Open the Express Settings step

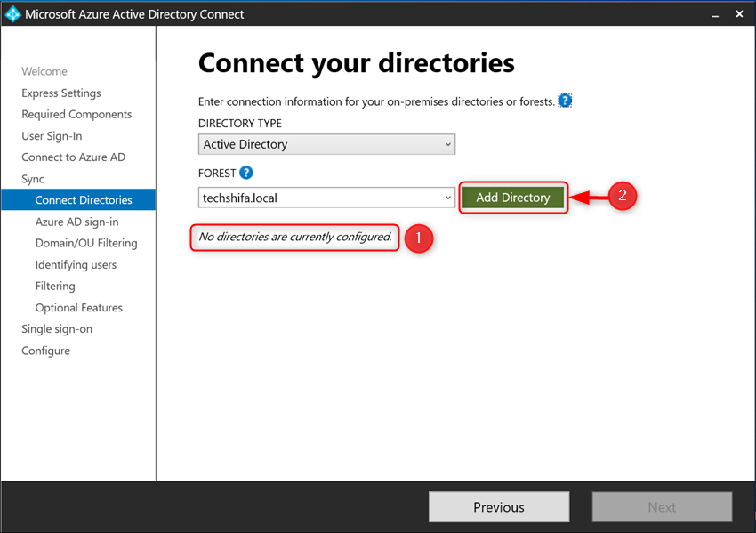(60, 93)
